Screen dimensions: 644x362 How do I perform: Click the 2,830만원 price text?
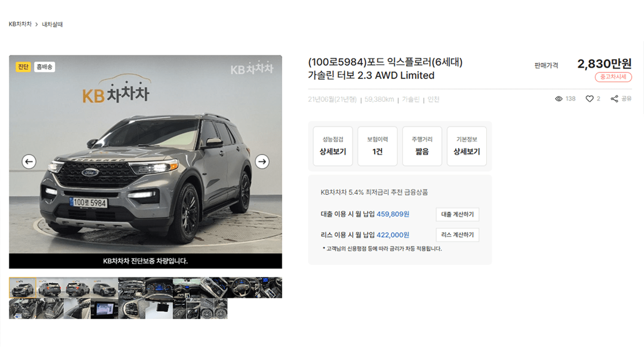click(605, 63)
